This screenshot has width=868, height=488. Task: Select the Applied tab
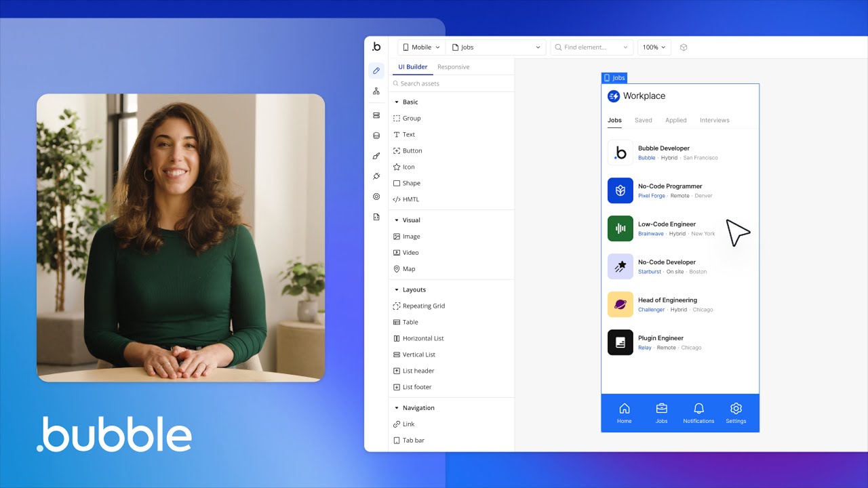(676, 120)
